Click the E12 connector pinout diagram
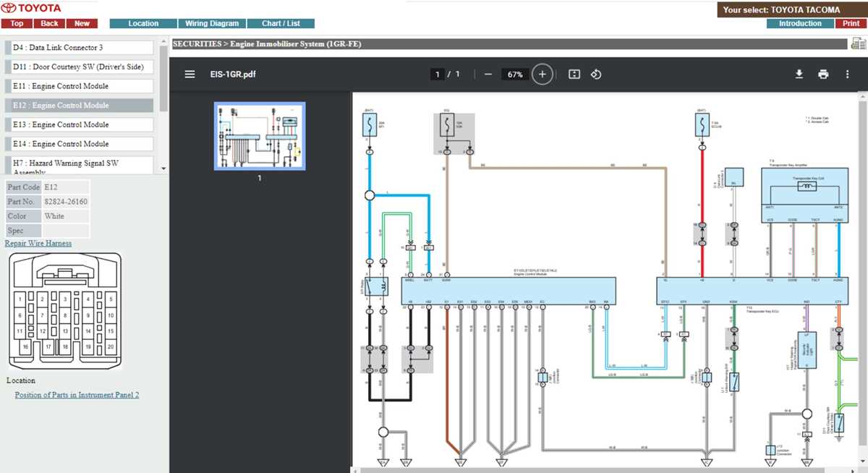This screenshot has width=868, height=473. 64,311
